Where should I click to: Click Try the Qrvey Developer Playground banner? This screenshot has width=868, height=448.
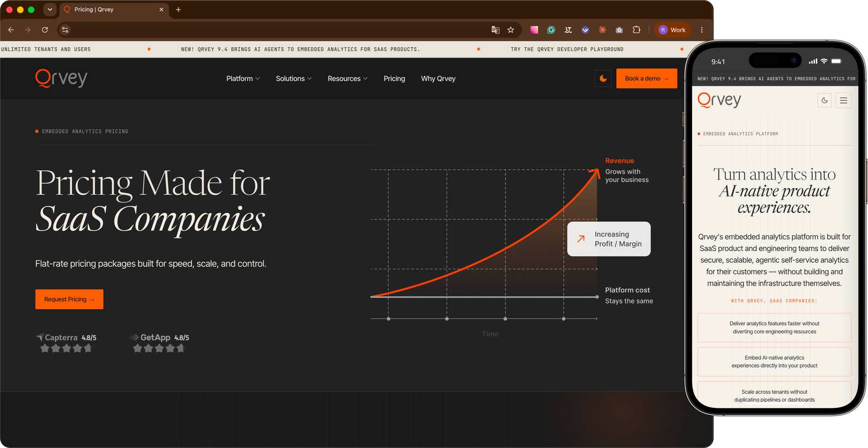[567, 49]
